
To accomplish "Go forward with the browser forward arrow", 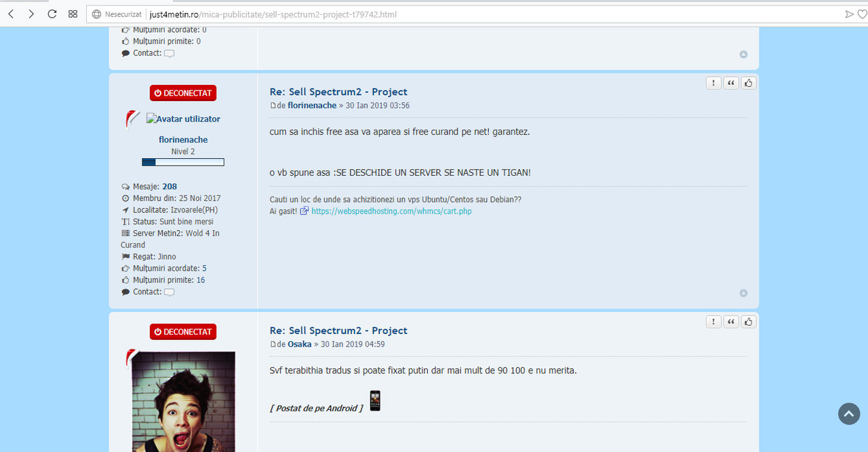I will (31, 14).
